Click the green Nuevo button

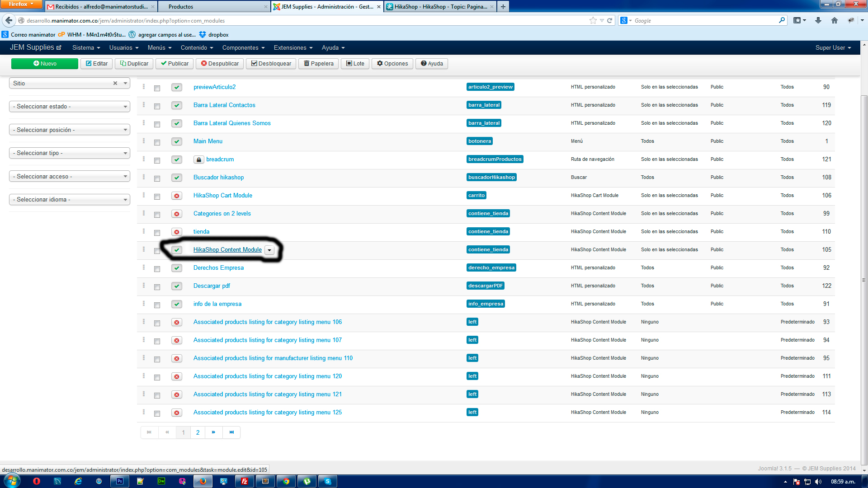click(x=45, y=64)
